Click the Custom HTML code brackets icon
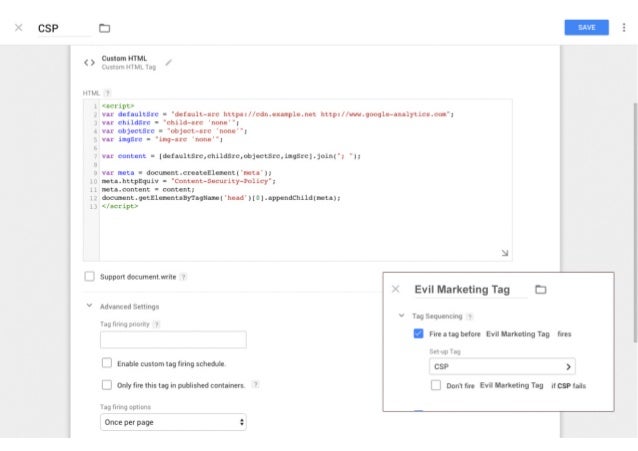The image size is (638, 451). point(90,63)
